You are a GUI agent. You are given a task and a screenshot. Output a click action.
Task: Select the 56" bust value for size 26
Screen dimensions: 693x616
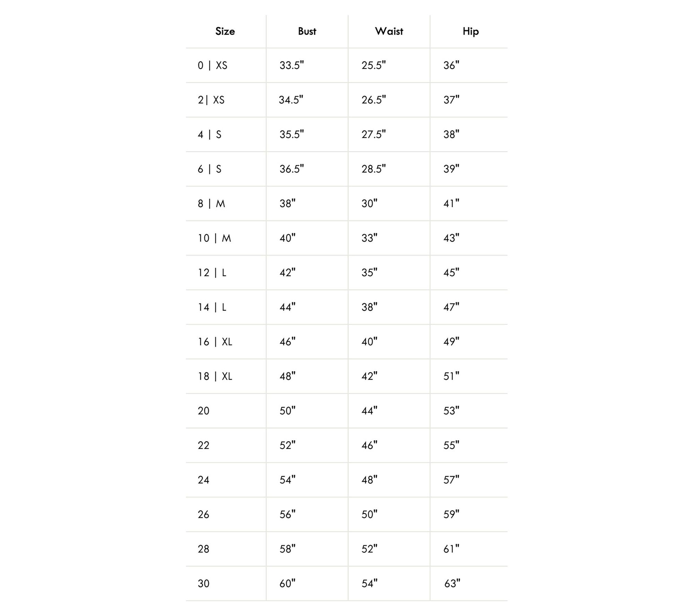pyautogui.click(x=287, y=514)
